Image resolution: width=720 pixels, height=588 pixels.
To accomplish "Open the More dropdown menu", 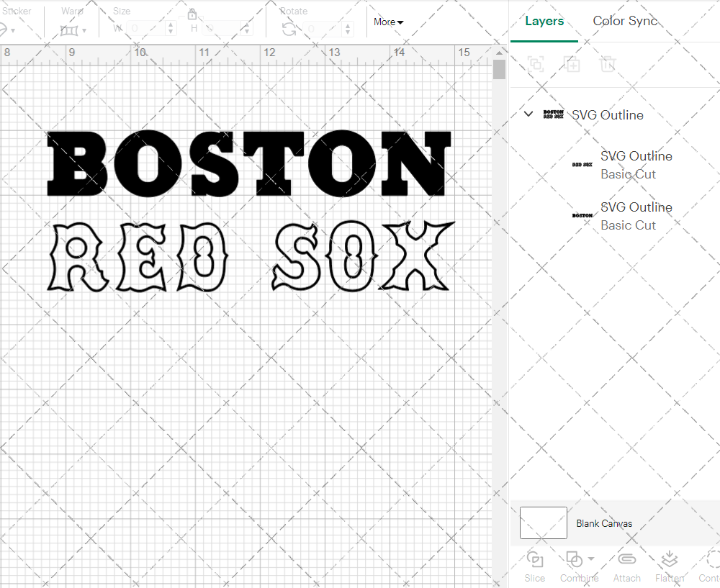I will point(388,22).
